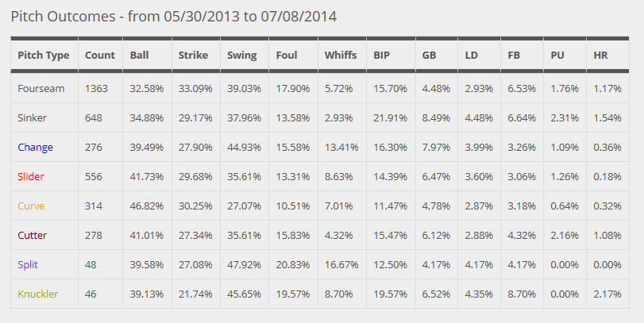Open the Slider pitch type link
Image resolution: width=644 pixels, height=323 pixels.
pyautogui.click(x=31, y=176)
